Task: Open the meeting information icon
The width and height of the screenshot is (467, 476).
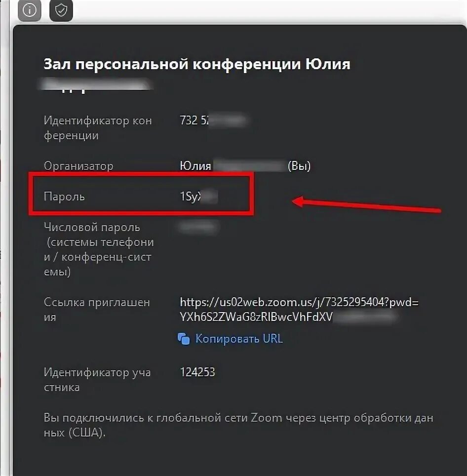Action: coord(30,10)
